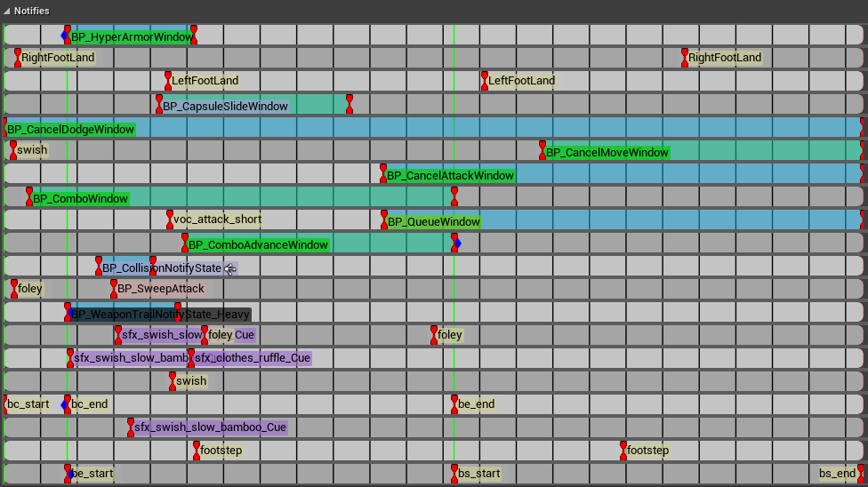Click the sfx_clothes_ruffle_Cue notify label
Screen dimensions: 868x487
253,358
